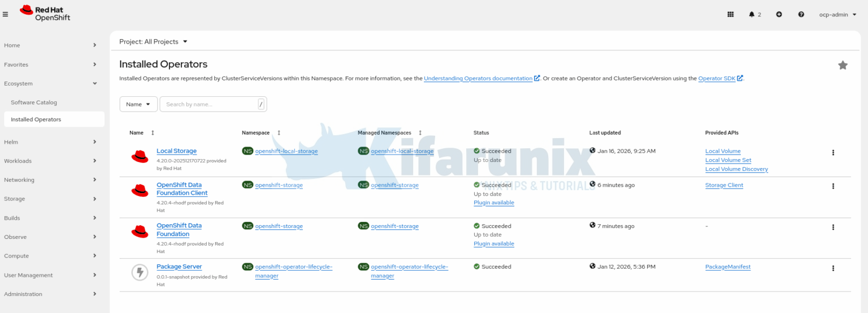This screenshot has width=868, height=313.
Task: Open kebab menu for Local Storage row
Action: click(x=833, y=152)
